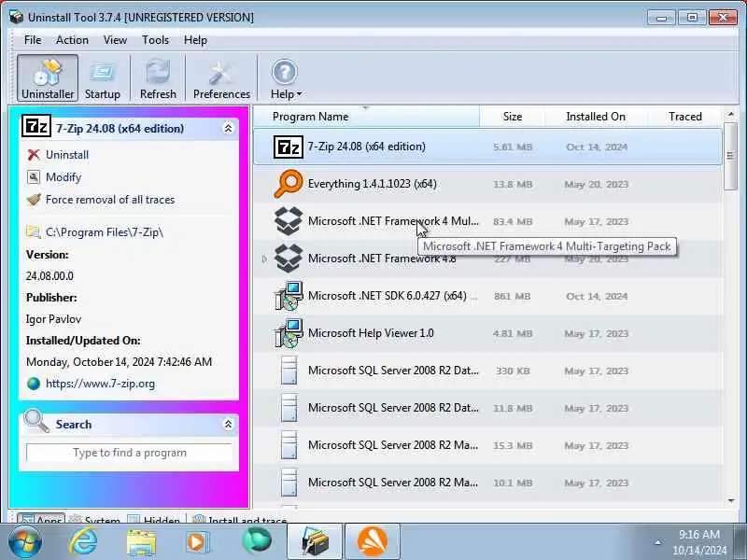Open the C:\Program Files\7-Zip\ folder link
Screen dimensions: 747x560
[105, 232]
